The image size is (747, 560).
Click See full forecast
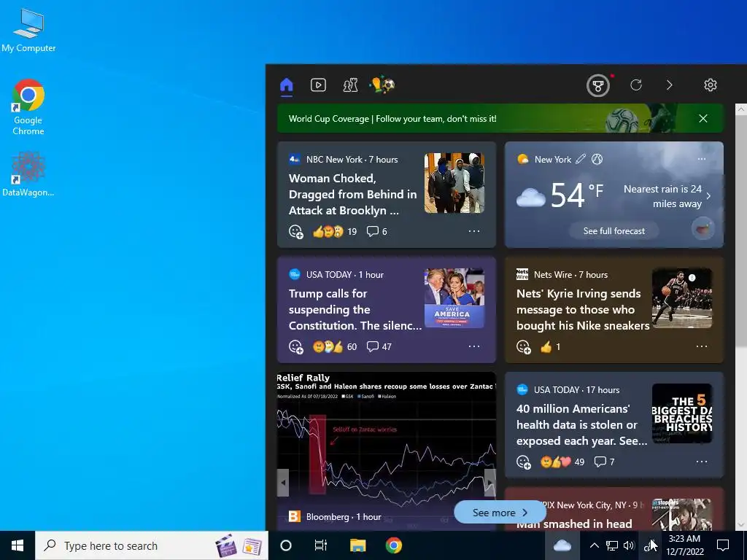(614, 231)
